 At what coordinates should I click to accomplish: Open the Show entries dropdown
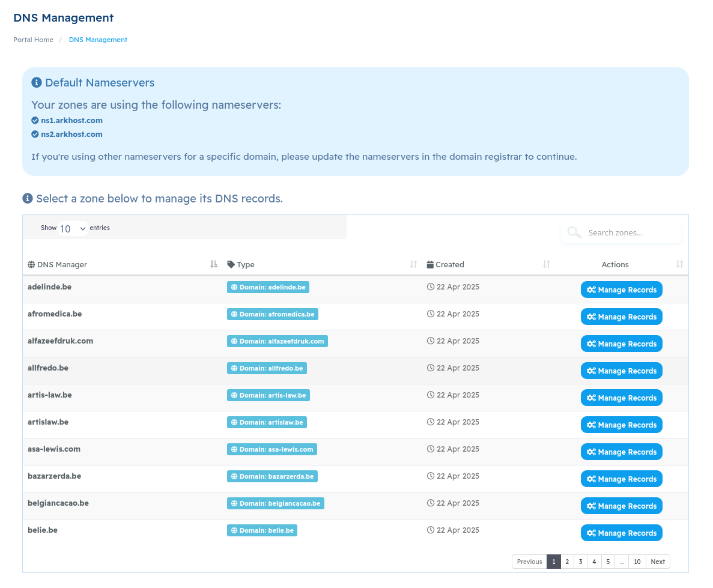pyautogui.click(x=73, y=228)
